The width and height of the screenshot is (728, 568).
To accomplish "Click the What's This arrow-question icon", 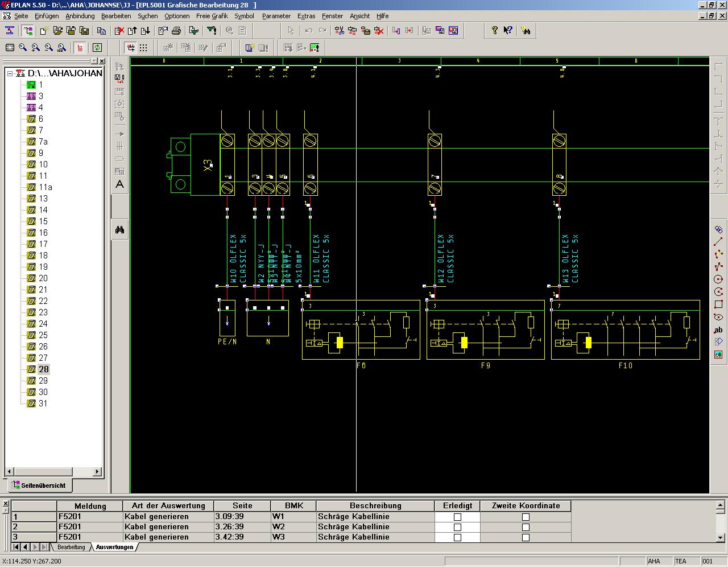I will 507,30.
